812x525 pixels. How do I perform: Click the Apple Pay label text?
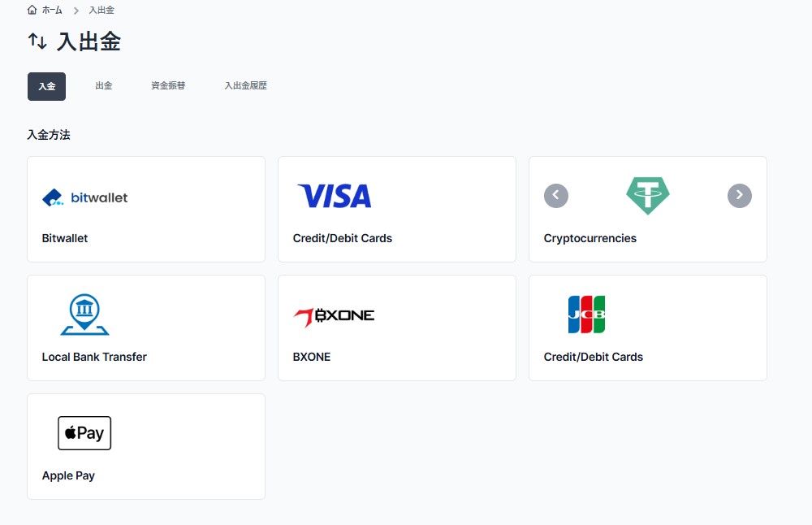[x=68, y=475]
